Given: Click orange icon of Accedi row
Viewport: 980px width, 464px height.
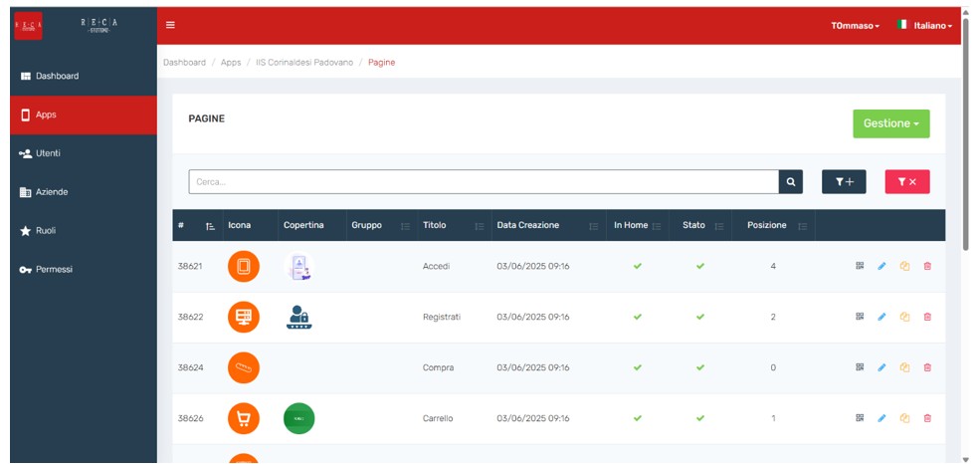Looking at the screenshot, I should (x=243, y=267).
